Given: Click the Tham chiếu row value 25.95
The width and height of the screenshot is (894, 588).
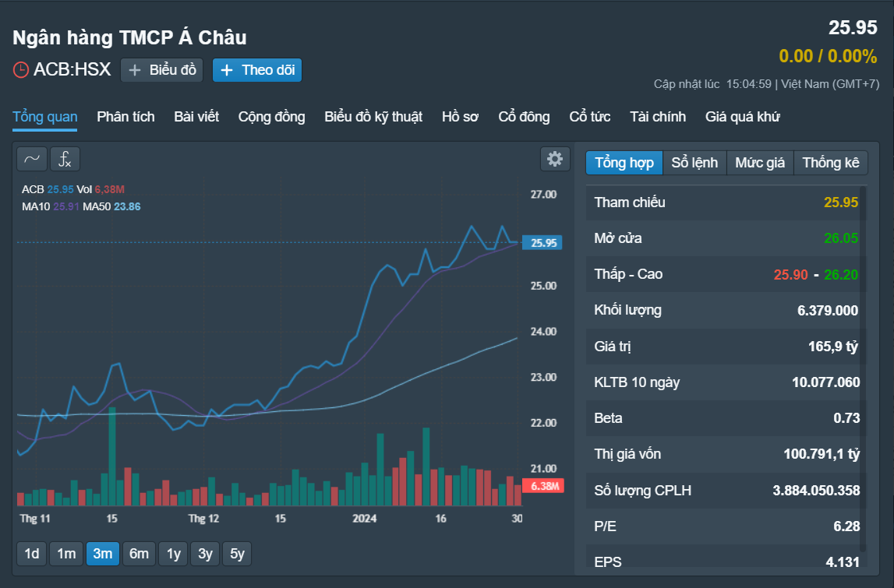Looking at the screenshot, I should click(x=841, y=202).
